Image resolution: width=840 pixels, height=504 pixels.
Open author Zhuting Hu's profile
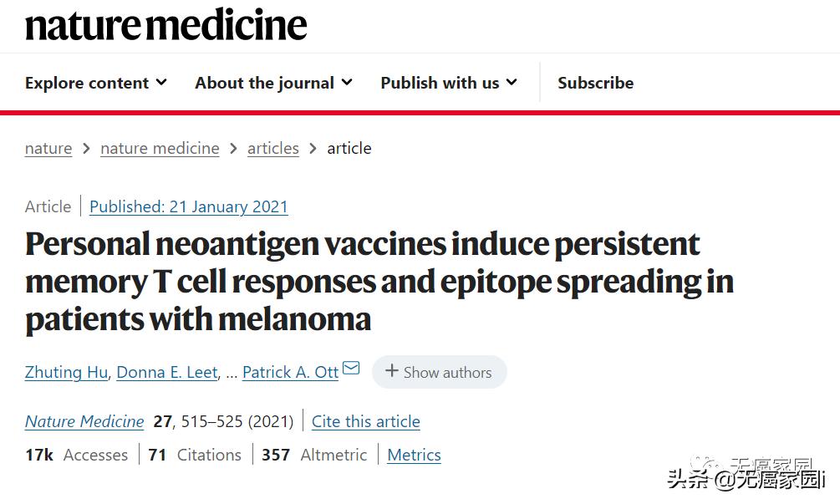(x=66, y=372)
